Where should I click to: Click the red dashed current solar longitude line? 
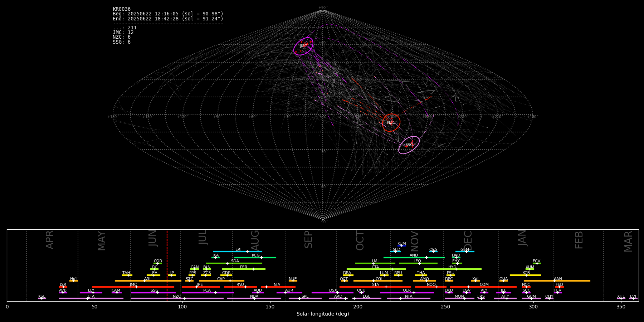tap(167, 265)
